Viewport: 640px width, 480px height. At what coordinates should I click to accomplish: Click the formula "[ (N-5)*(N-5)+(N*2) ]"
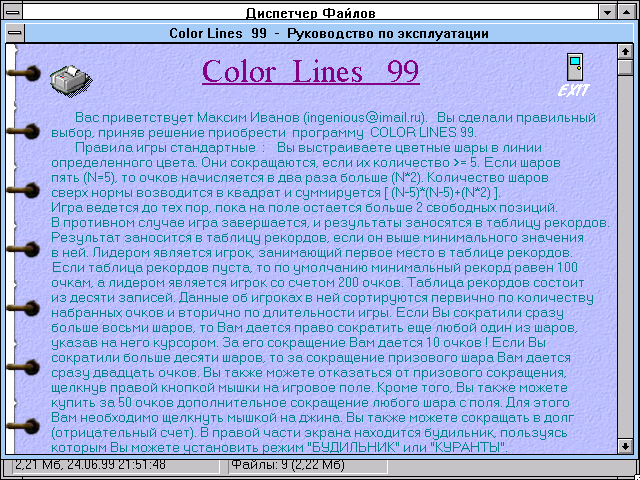[443, 193]
